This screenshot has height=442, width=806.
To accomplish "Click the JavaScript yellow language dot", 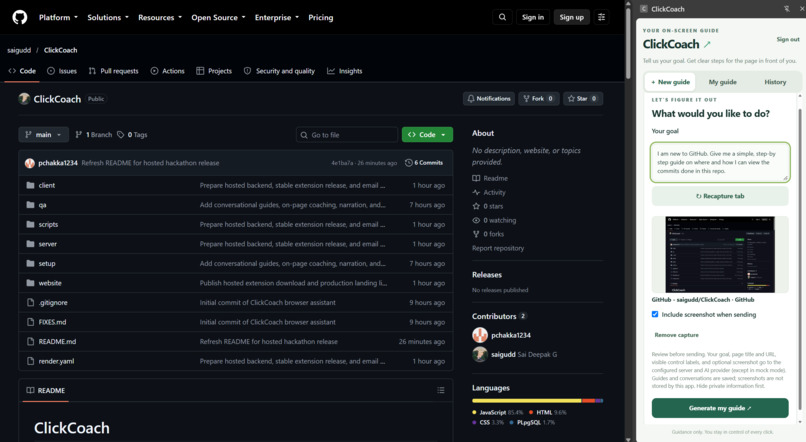I will point(474,412).
